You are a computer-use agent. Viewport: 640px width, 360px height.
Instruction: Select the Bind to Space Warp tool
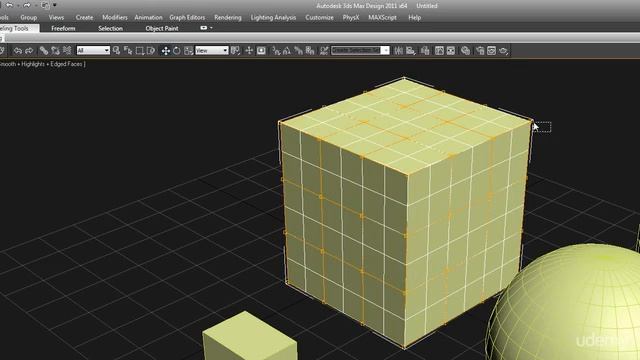pos(67,51)
